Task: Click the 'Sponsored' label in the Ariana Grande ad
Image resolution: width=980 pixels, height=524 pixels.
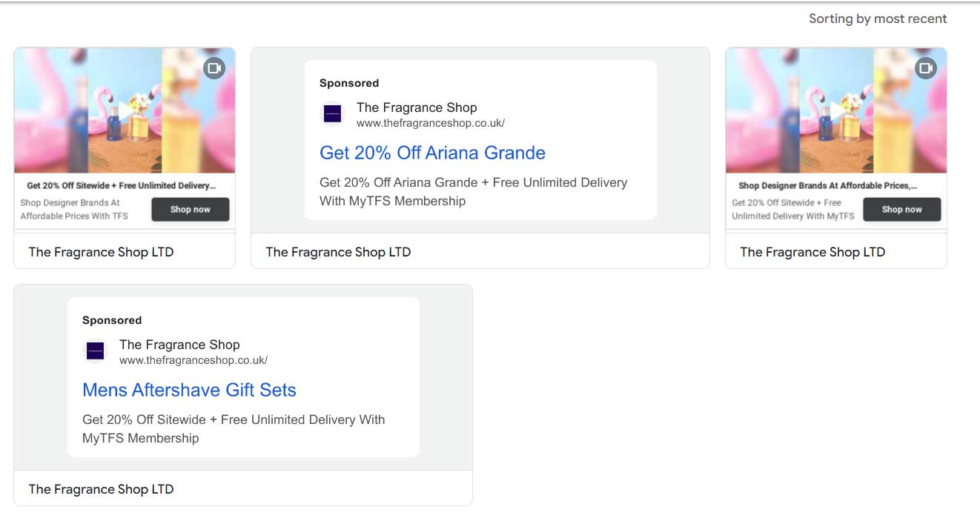Action: coord(349,83)
